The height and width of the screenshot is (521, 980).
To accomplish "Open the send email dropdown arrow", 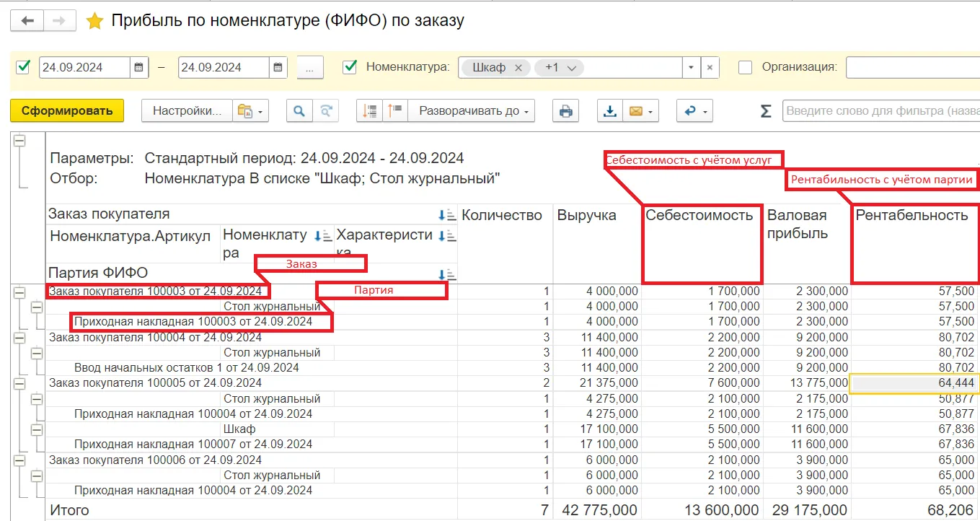I will 652,111.
